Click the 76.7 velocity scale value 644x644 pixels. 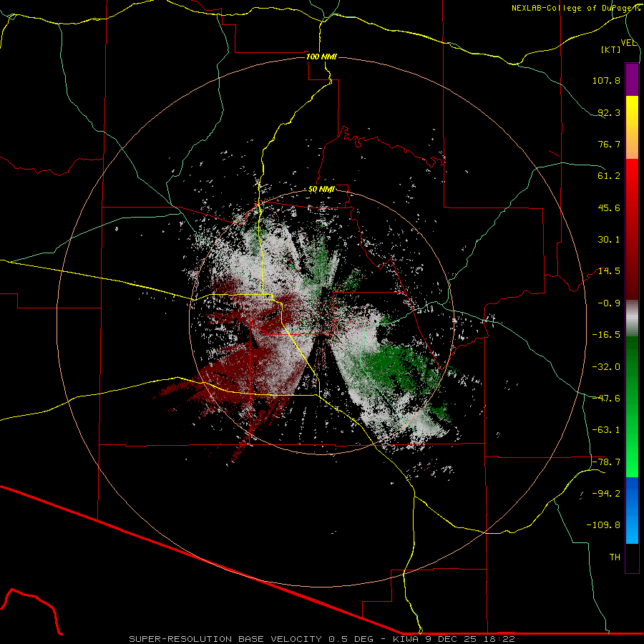click(609, 144)
